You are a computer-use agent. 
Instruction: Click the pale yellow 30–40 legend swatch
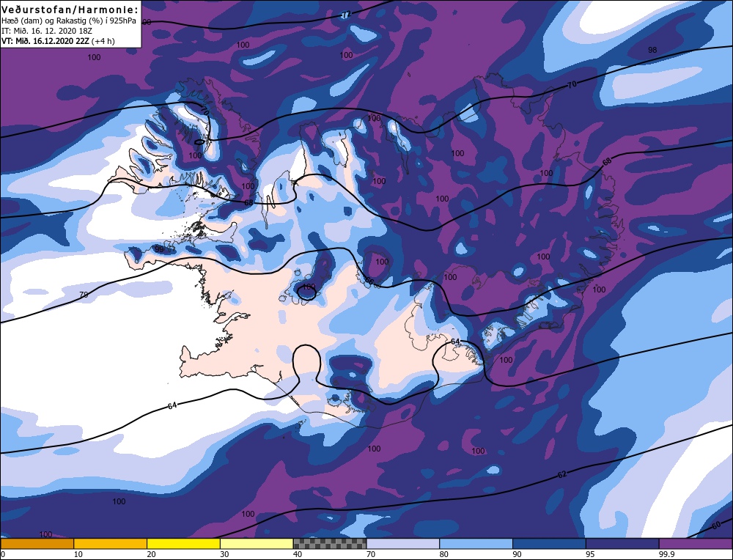point(257,543)
